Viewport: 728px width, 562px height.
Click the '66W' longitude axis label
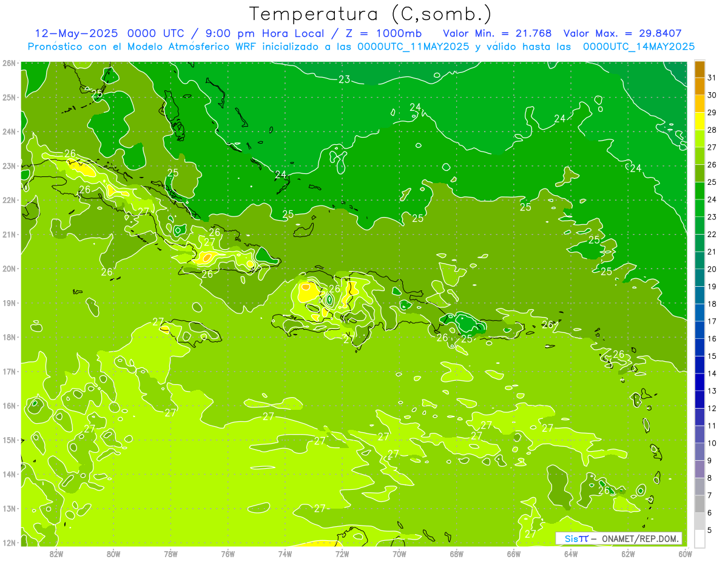(x=513, y=554)
